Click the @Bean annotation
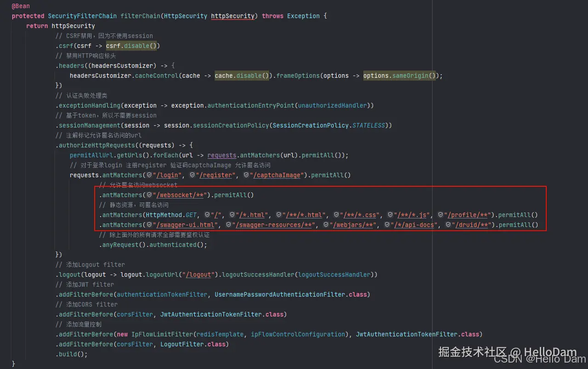This screenshot has width=588, height=369. pyautogui.click(x=21, y=6)
